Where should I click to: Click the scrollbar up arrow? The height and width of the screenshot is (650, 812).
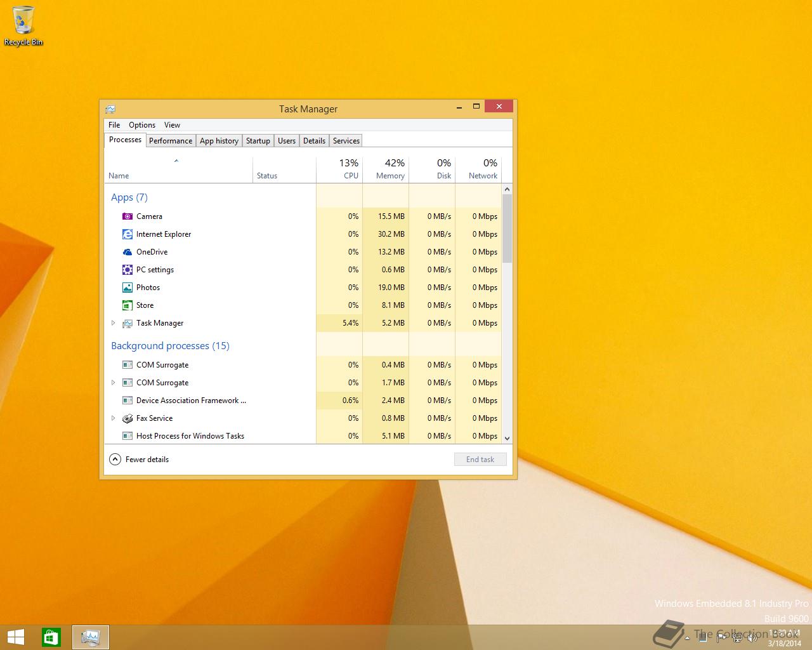tap(507, 189)
